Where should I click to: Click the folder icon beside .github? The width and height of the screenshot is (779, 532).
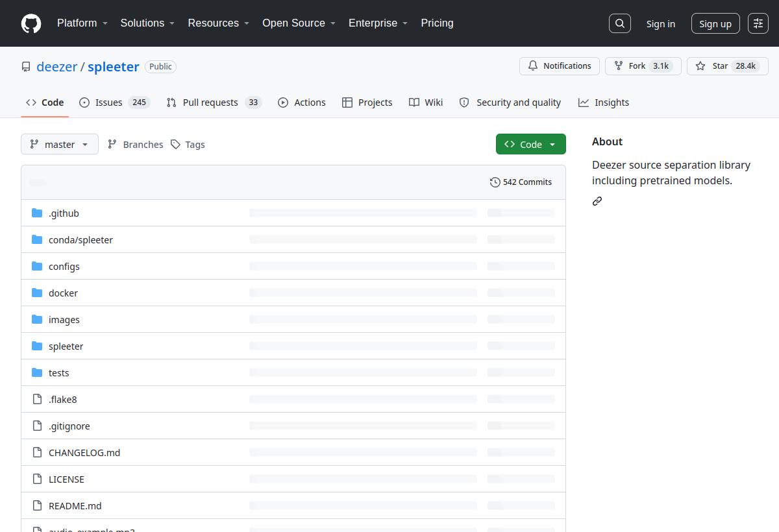click(x=37, y=213)
